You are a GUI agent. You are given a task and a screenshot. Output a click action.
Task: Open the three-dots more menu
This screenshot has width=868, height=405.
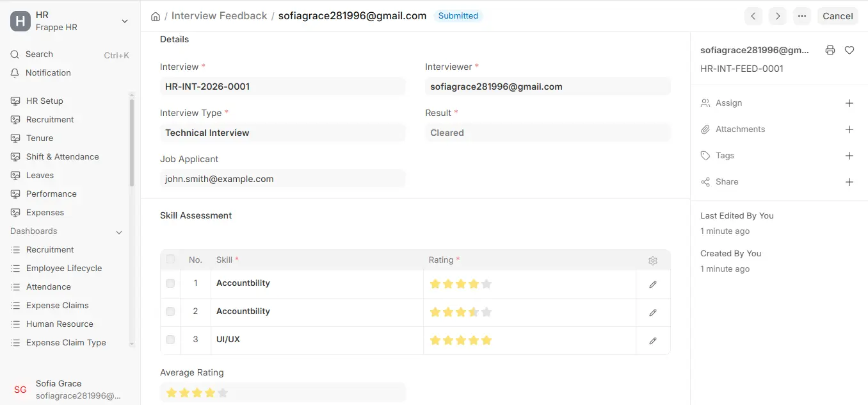click(802, 16)
